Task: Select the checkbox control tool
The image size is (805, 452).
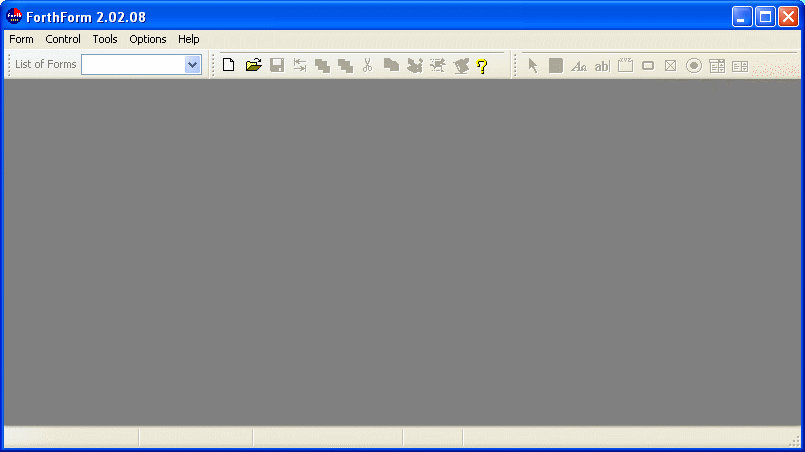Action: pyautogui.click(x=671, y=66)
